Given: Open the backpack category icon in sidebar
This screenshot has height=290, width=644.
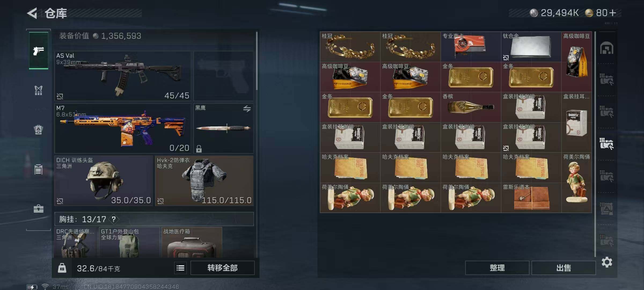Looking at the screenshot, I should coord(38,130).
